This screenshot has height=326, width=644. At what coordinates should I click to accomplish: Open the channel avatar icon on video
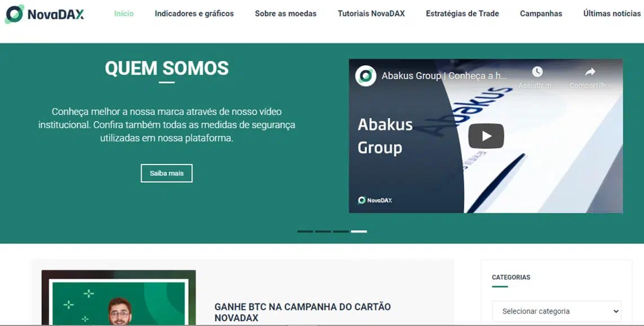(366, 75)
